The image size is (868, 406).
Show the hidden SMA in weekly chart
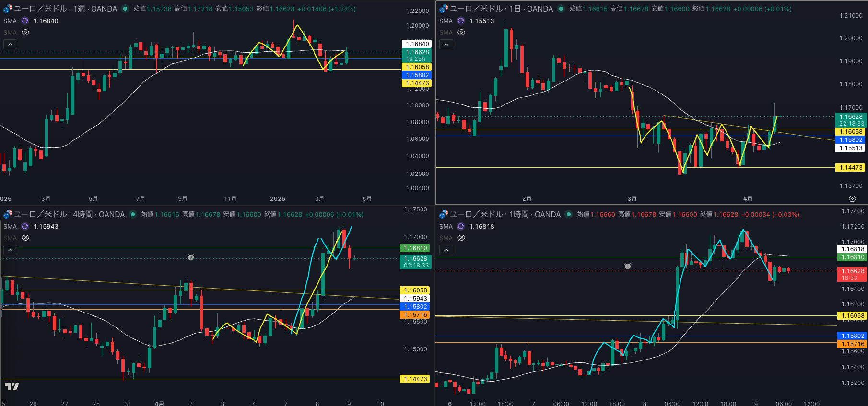[x=25, y=32]
